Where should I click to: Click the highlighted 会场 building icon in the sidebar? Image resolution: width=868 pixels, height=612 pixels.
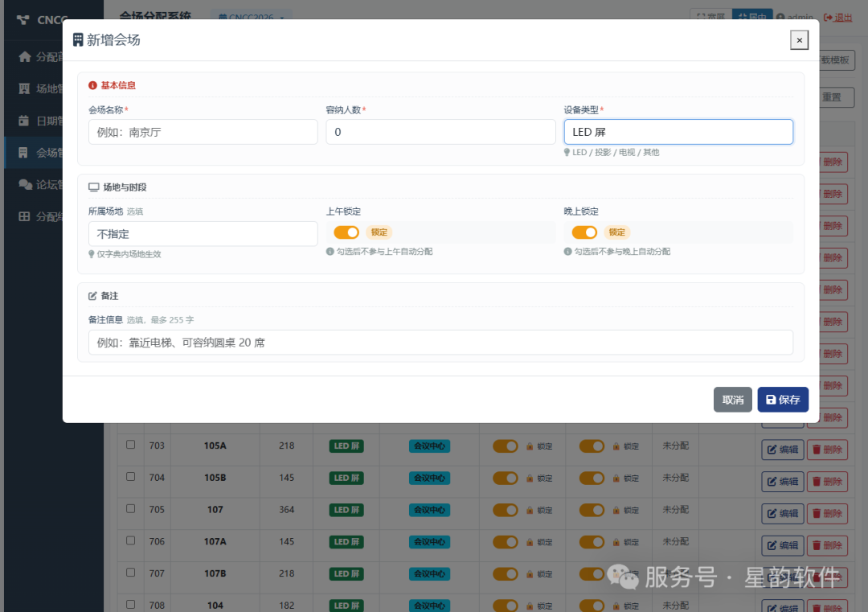pyautogui.click(x=23, y=153)
